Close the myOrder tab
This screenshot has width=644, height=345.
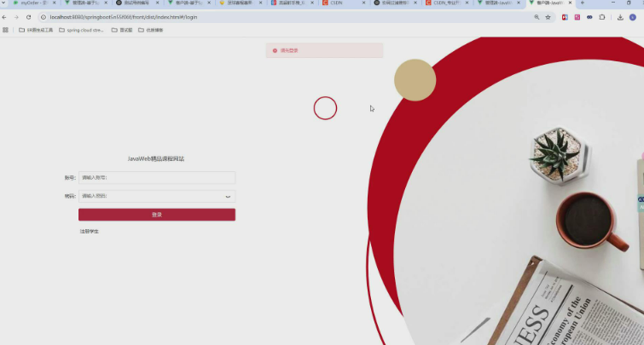[x=55, y=3]
